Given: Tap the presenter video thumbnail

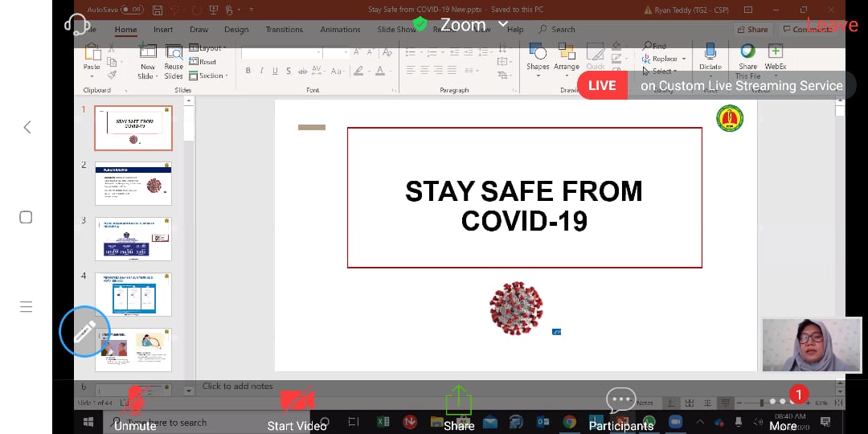Looking at the screenshot, I should [811, 344].
